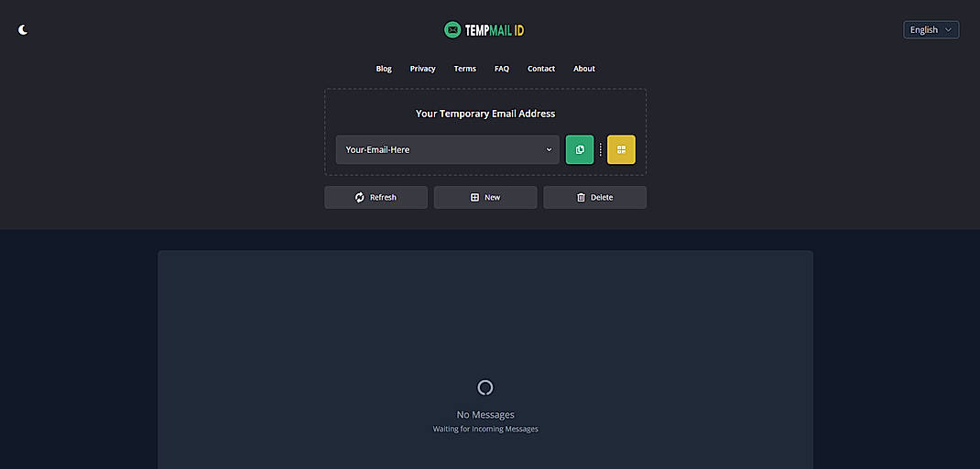This screenshot has width=980, height=469.
Task: Create a New email address
Action: [485, 198]
